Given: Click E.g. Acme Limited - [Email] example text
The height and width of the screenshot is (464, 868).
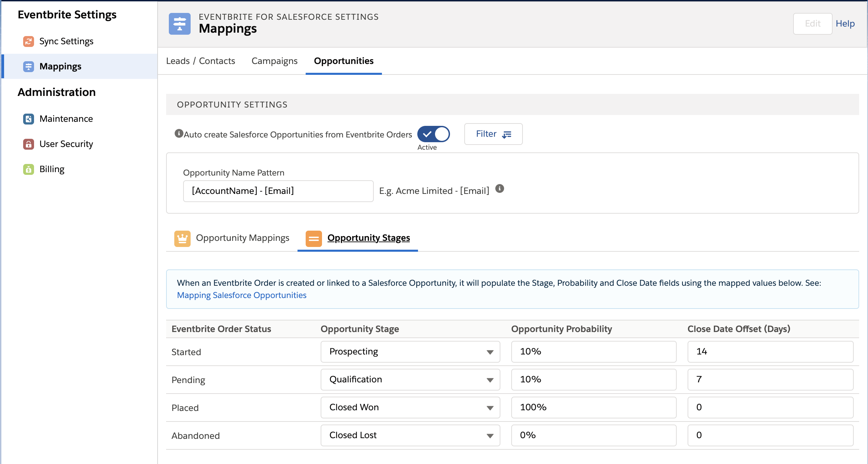Looking at the screenshot, I should (434, 191).
